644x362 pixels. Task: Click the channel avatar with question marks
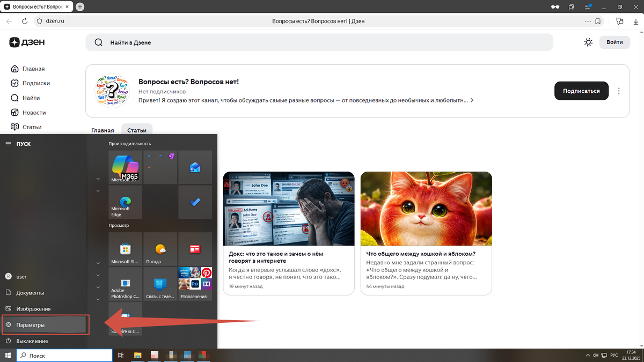(x=113, y=91)
